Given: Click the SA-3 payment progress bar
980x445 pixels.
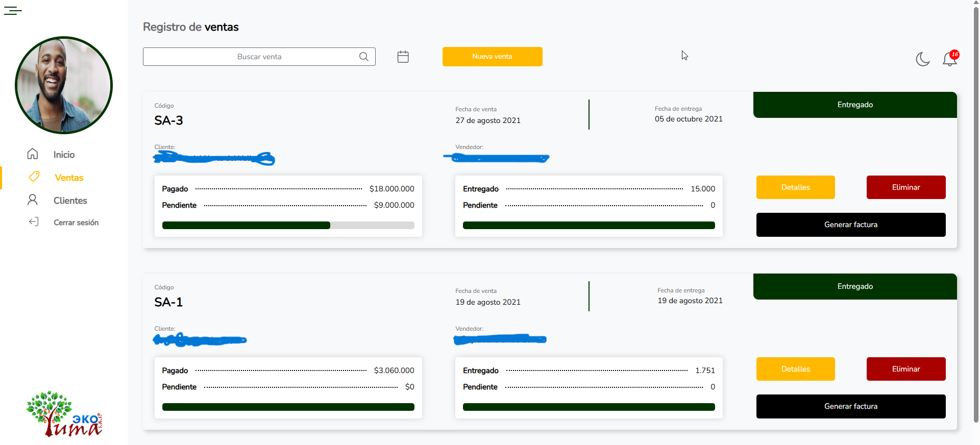Looking at the screenshot, I should (x=288, y=226).
